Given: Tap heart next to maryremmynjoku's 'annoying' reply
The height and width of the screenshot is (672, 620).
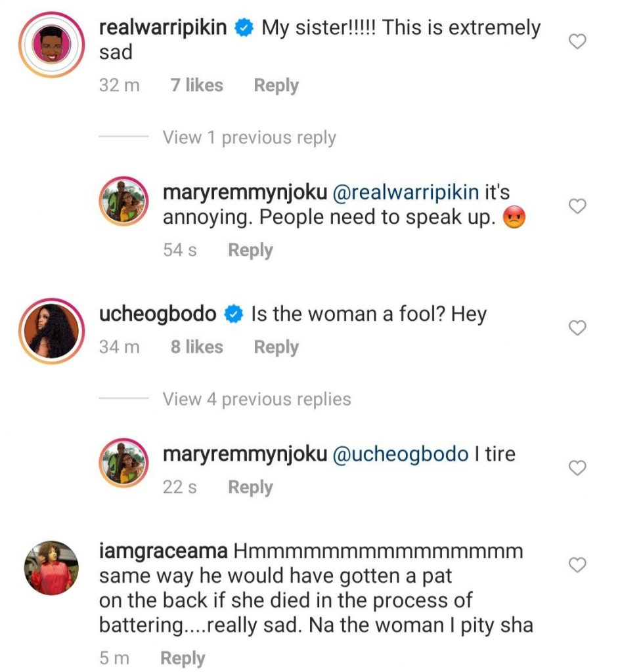Looking at the screenshot, I should [577, 207].
